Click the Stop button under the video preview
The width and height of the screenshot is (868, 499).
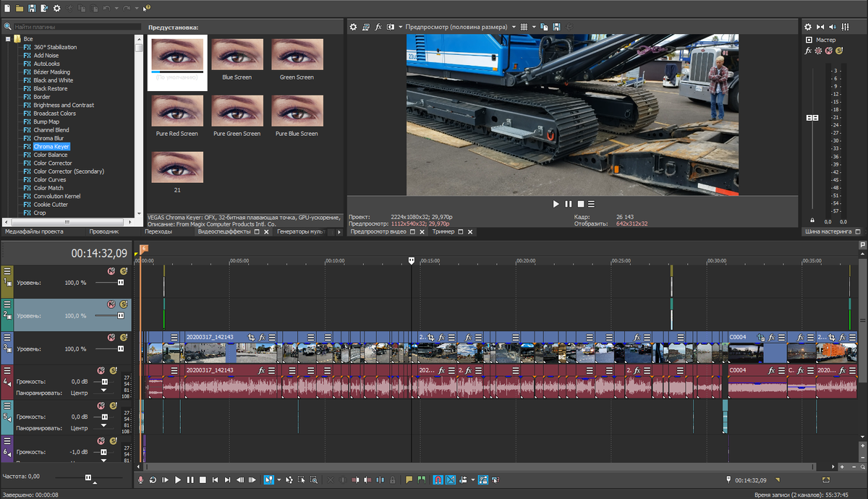580,205
